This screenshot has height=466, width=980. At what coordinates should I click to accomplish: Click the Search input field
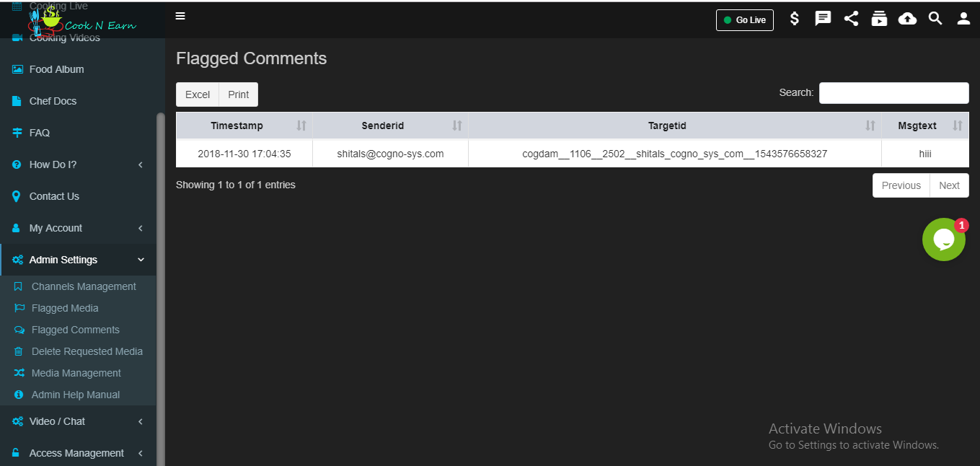(x=894, y=93)
